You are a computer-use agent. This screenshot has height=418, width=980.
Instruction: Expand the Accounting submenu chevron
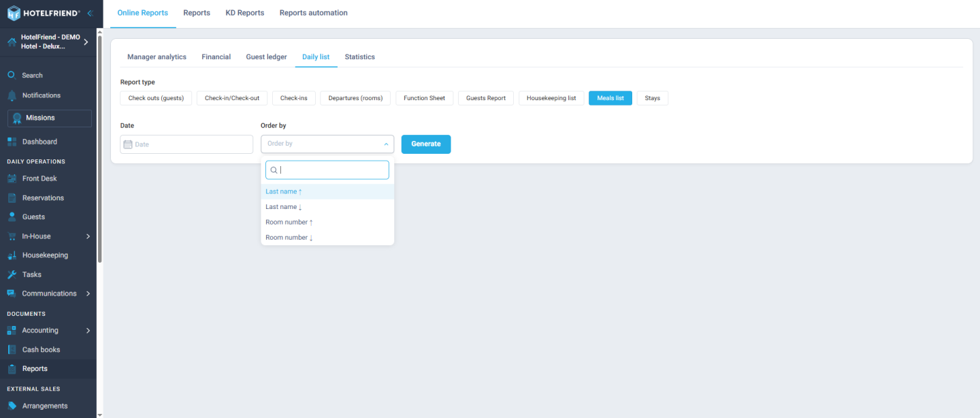coord(88,330)
